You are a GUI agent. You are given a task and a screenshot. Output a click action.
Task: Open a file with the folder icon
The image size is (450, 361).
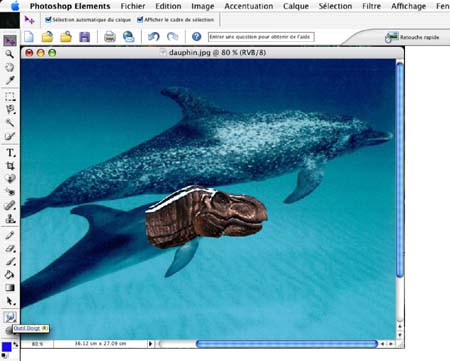pyautogui.click(x=47, y=37)
